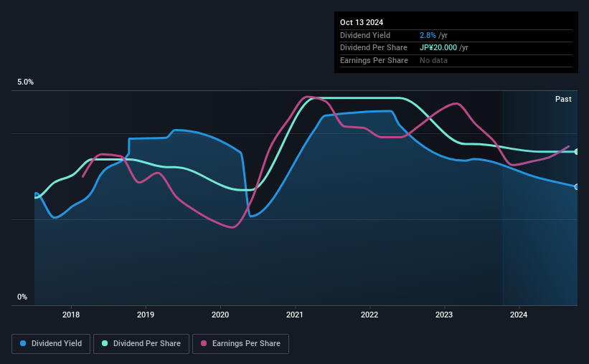
Task: Select the 2020 x-axis label
Action: point(220,315)
